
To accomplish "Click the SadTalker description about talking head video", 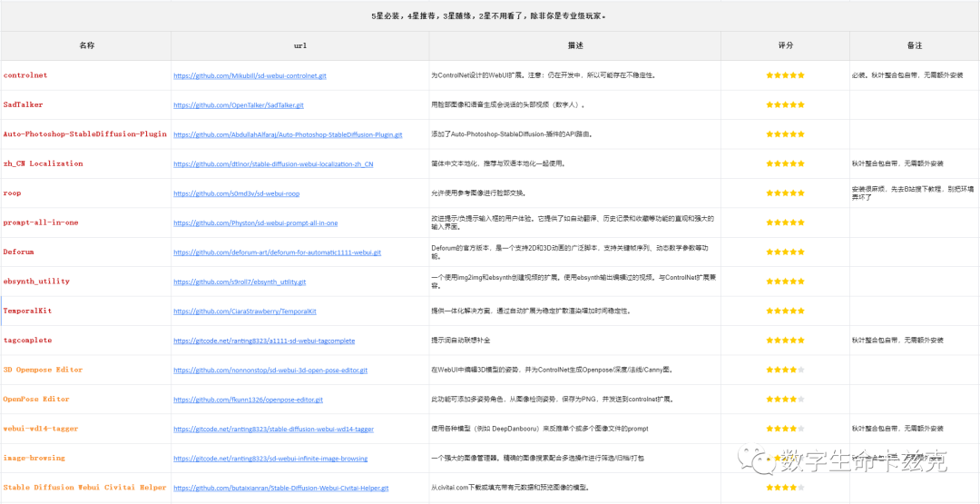I will click(x=509, y=105).
